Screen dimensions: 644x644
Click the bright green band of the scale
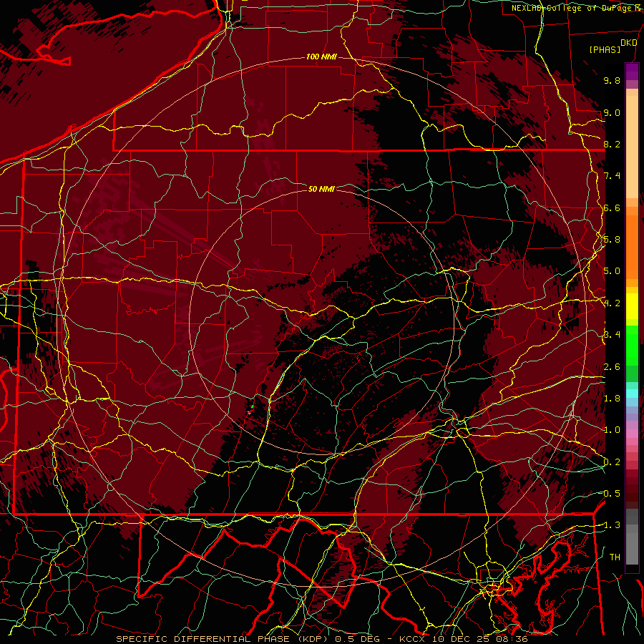[x=632, y=346]
